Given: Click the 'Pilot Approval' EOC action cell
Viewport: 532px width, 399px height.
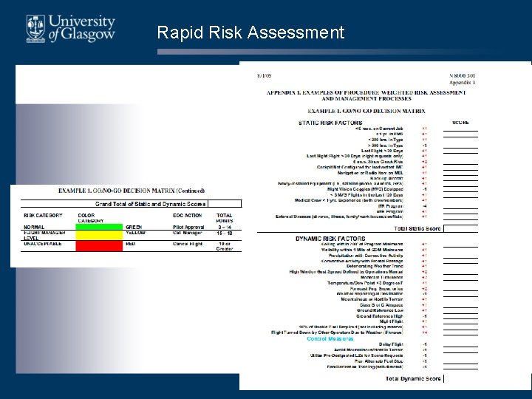Looking at the screenshot, I should click(x=188, y=227).
